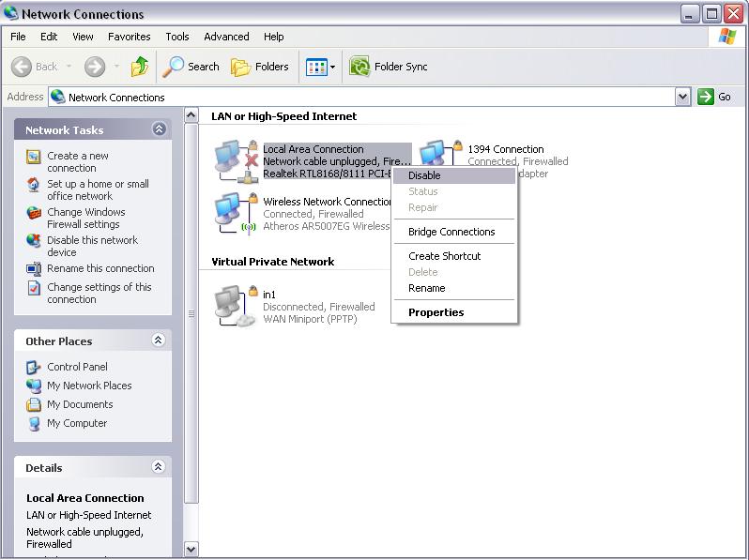Image resolution: width=749 pixels, height=560 pixels.
Task: Open the Control Panel link
Action: coord(77,367)
